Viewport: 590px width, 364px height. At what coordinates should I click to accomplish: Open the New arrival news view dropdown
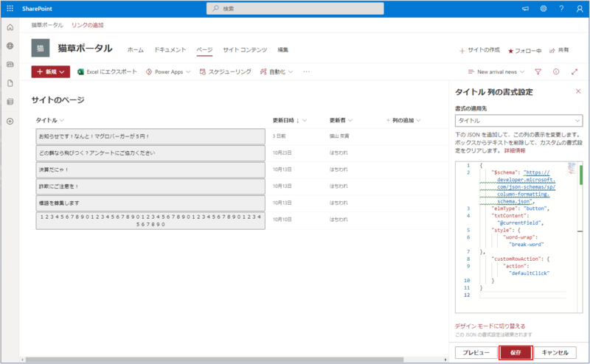point(502,72)
